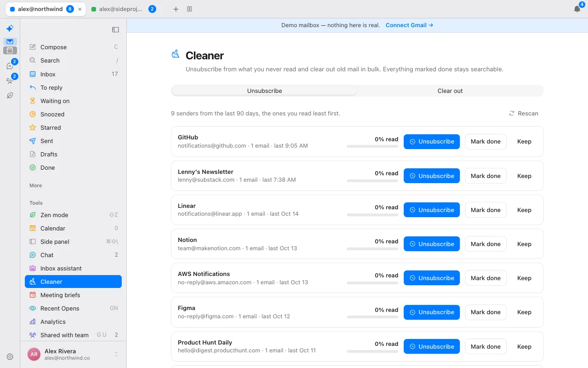The height and width of the screenshot is (368, 588).
Task: Click the people icon in the narrow left rail
Action: 10,81
